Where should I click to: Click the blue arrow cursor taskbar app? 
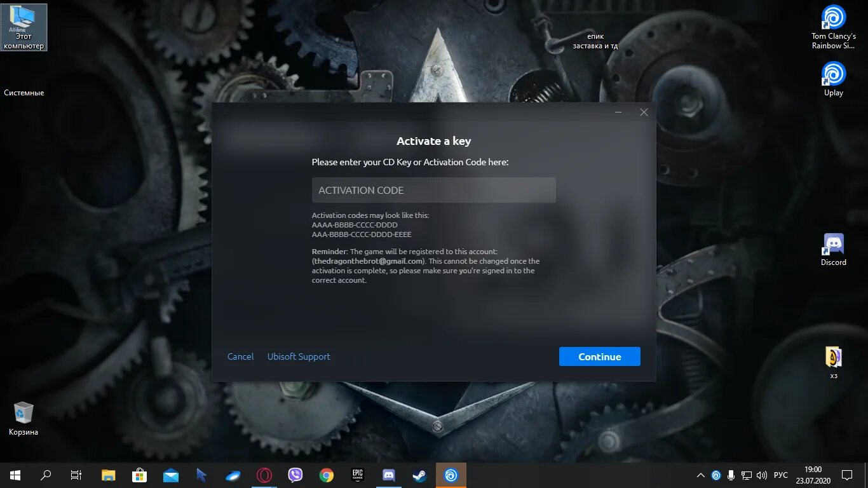click(201, 475)
